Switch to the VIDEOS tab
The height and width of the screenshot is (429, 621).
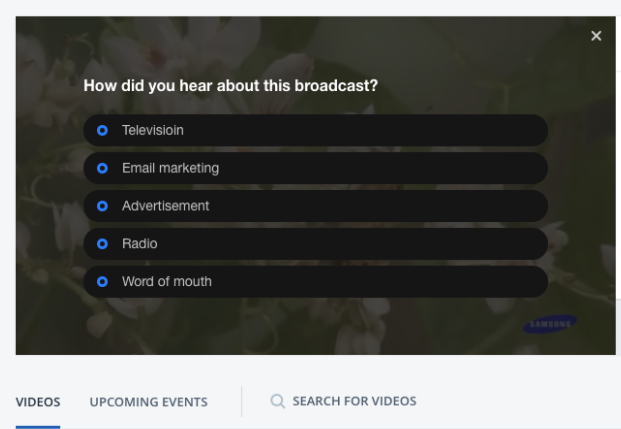[38, 402]
